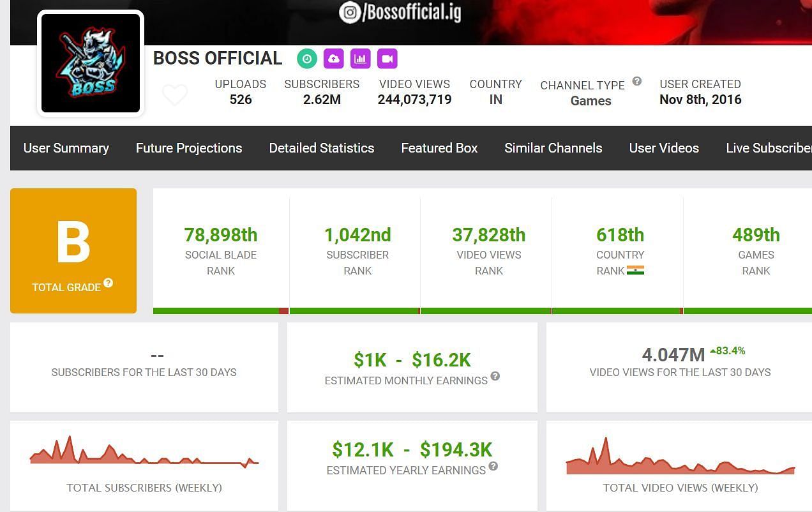The height and width of the screenshot is (512, 812).
Task: Select the Featured Box tab
Action: pos(439,148)
